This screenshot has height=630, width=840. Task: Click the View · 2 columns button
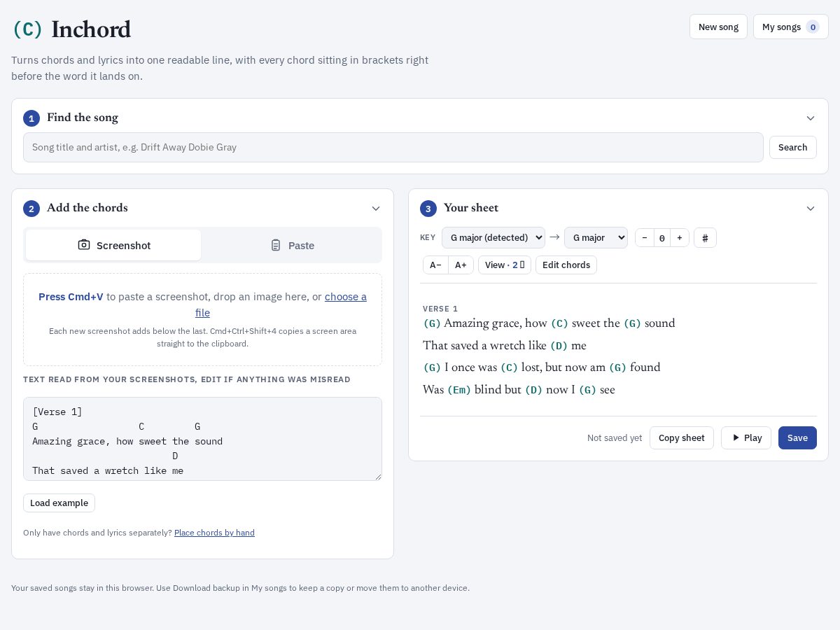coord(505,265)
